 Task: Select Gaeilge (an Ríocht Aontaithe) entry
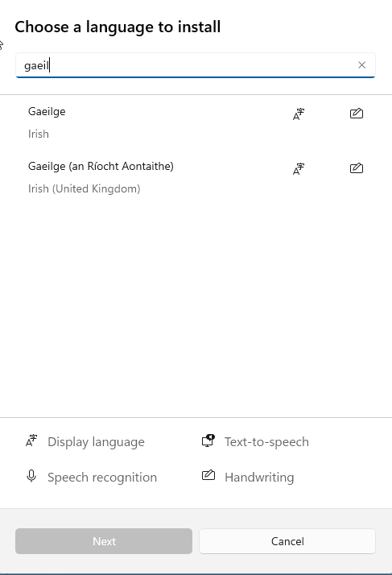point(196,177)
